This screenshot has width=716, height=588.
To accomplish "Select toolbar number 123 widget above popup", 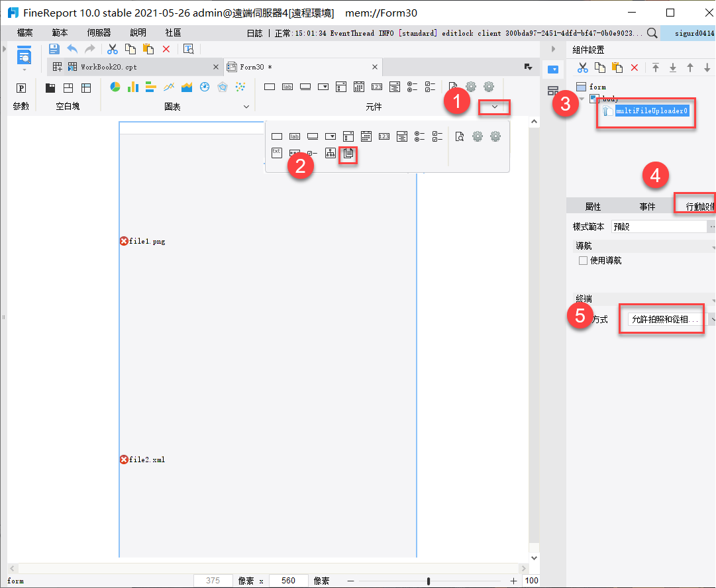I will pos(377,87).
